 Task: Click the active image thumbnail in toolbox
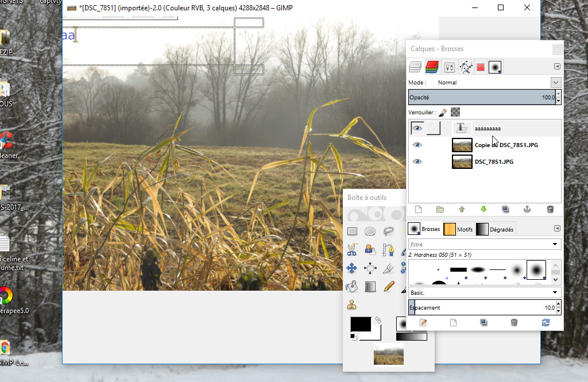coord(389,354)
